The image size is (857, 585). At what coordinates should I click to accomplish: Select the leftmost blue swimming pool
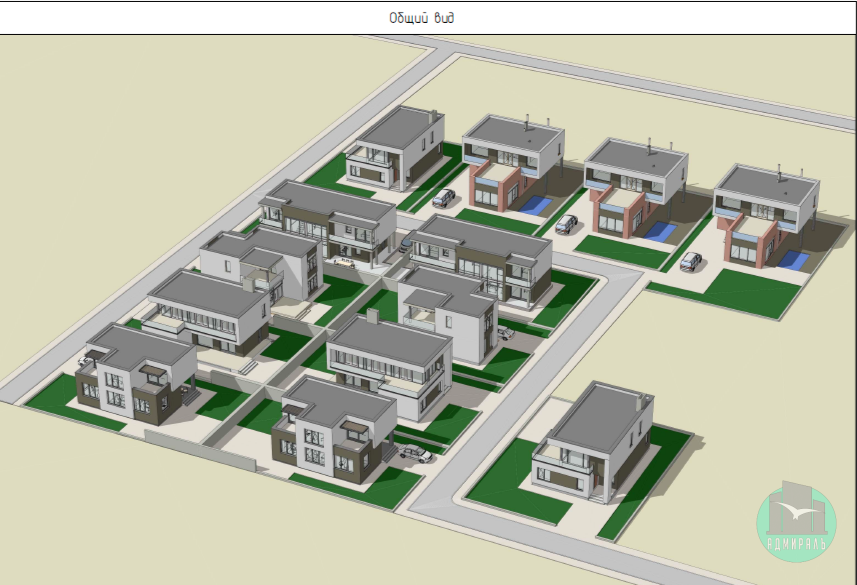(x=535, y=206)
